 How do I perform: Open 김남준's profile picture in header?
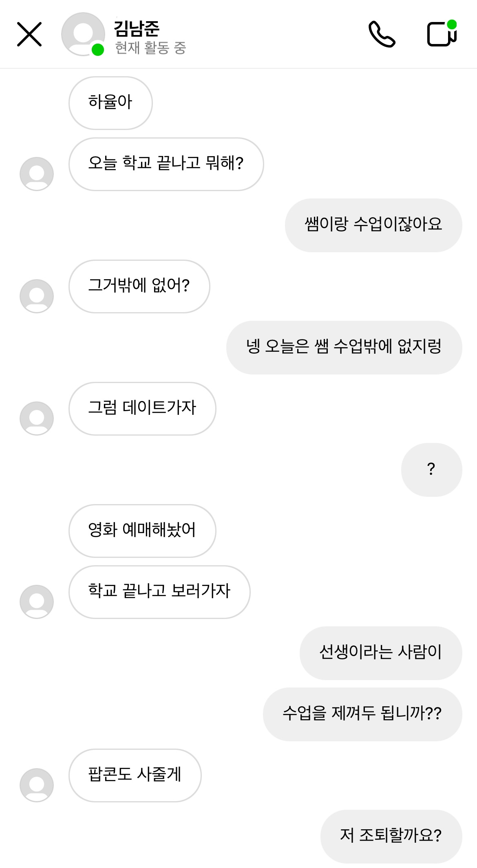(x=83, y=34)
